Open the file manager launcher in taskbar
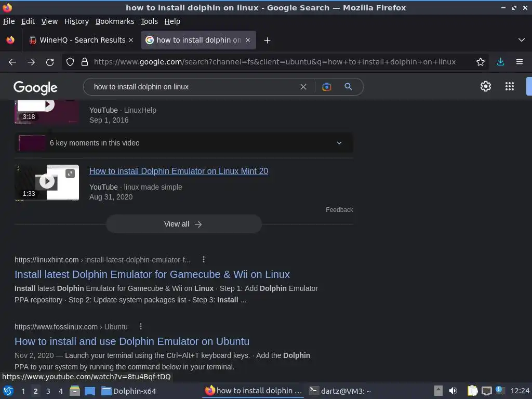Screen dimensions: 532x399 75,391
